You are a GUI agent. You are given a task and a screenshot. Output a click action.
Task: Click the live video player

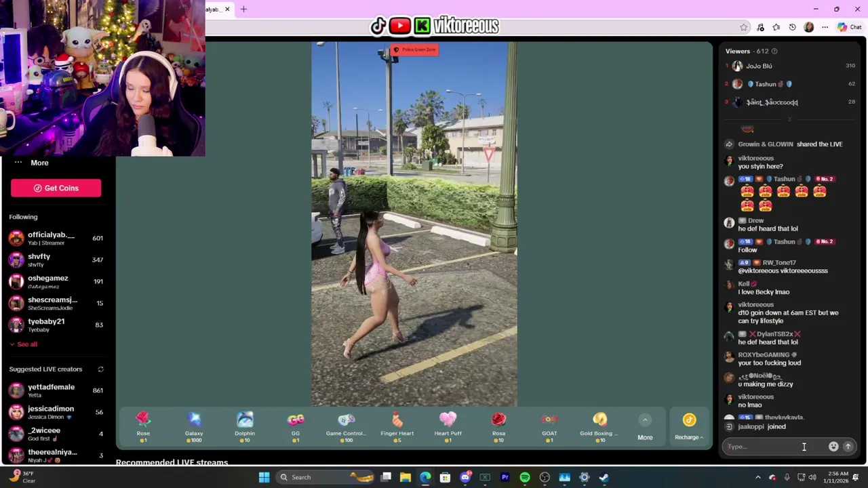pos(414,224)
